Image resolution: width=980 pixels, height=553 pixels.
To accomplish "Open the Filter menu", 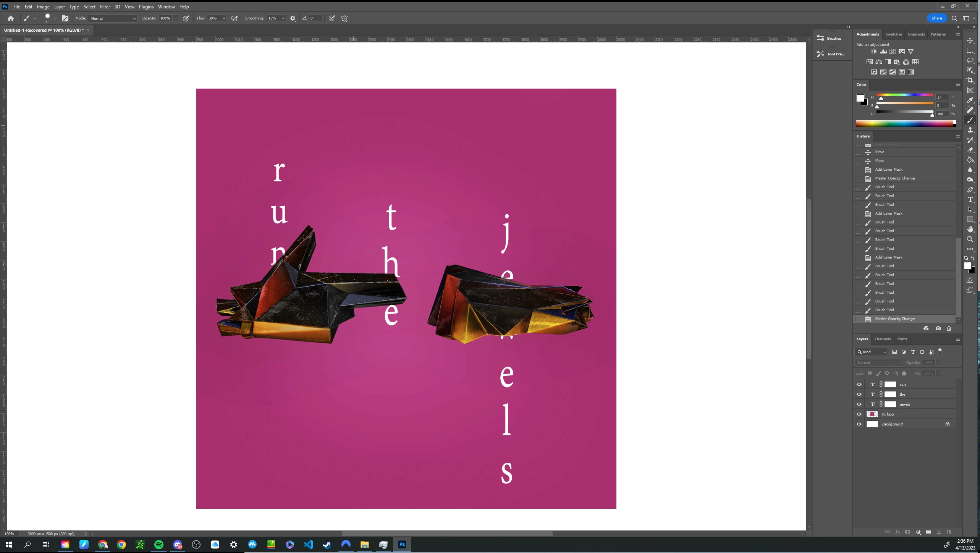I will point(105,7).
